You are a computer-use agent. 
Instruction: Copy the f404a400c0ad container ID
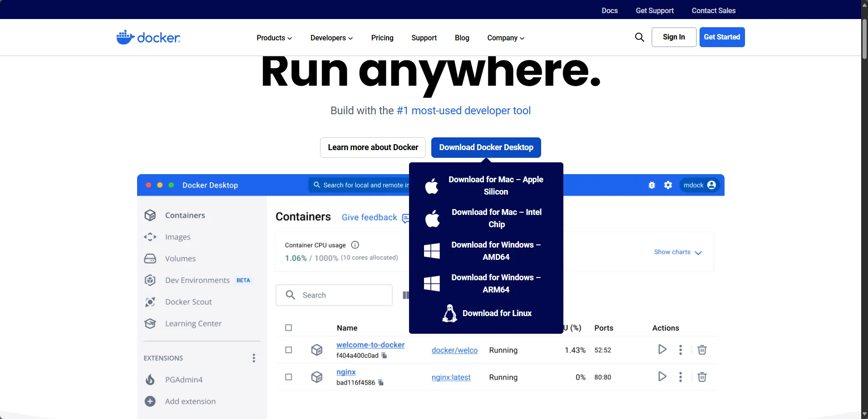(x=384, y=356)
